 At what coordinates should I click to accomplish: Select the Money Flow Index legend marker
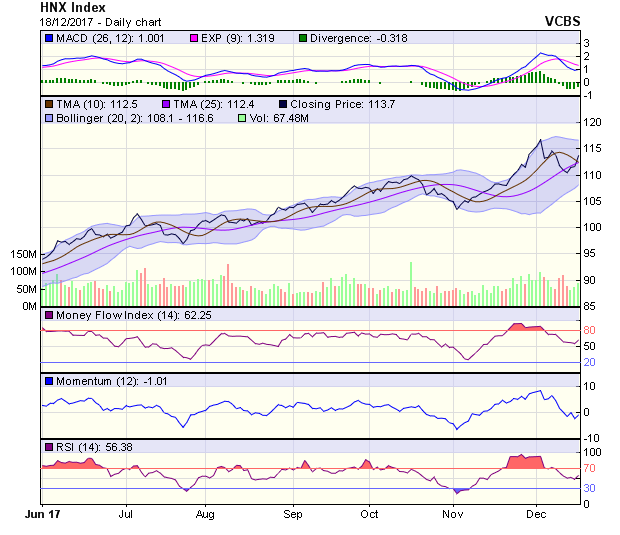pyautogui.click(x=49, y=316)
